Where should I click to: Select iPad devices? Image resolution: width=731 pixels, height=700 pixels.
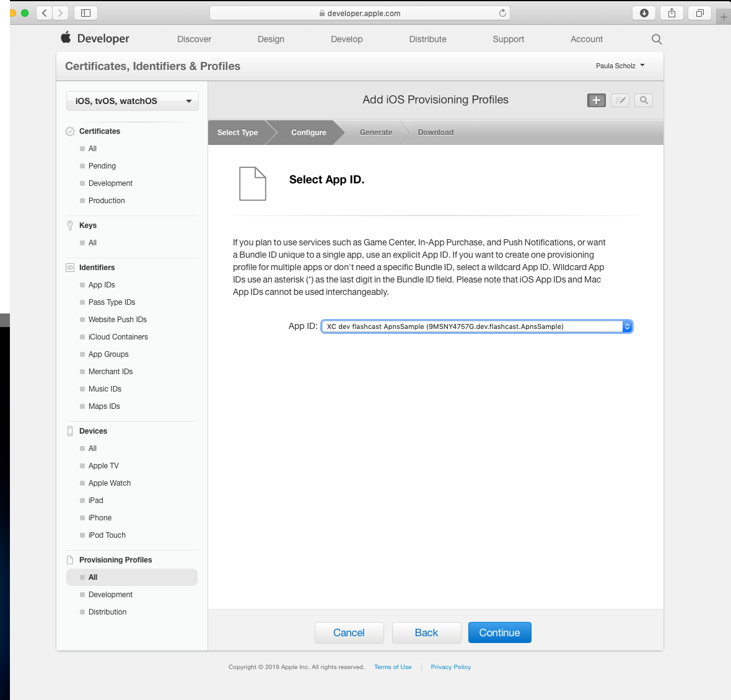[95, 500]
